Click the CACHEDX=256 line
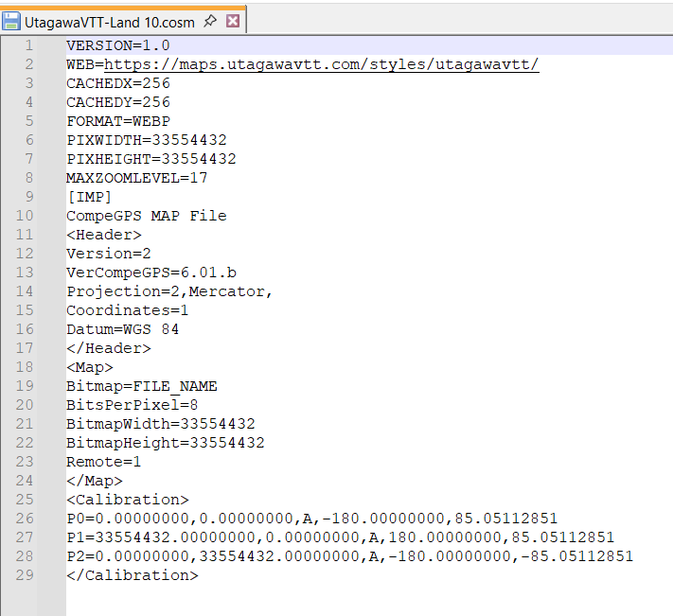The image size is (673, 616). click(x=118, y=83)
